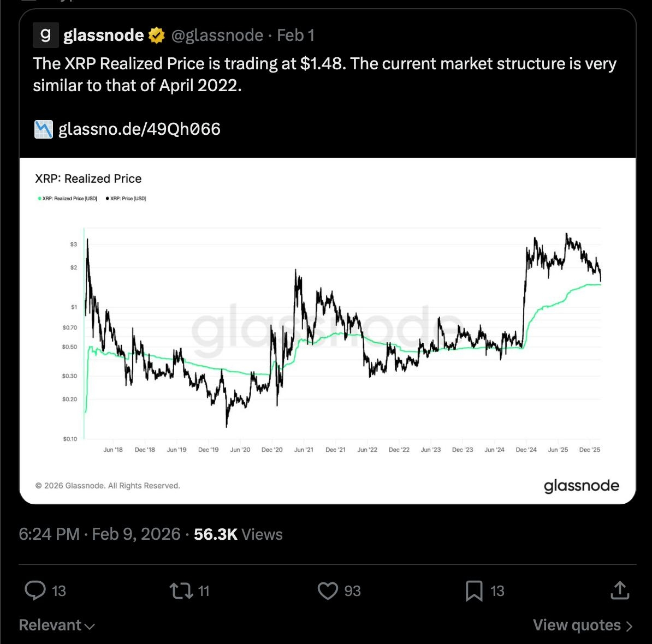Viewport: 652px width, 644px height.
Task: Click the green Realized Price legend dot
Action: [x=39, y=199]
